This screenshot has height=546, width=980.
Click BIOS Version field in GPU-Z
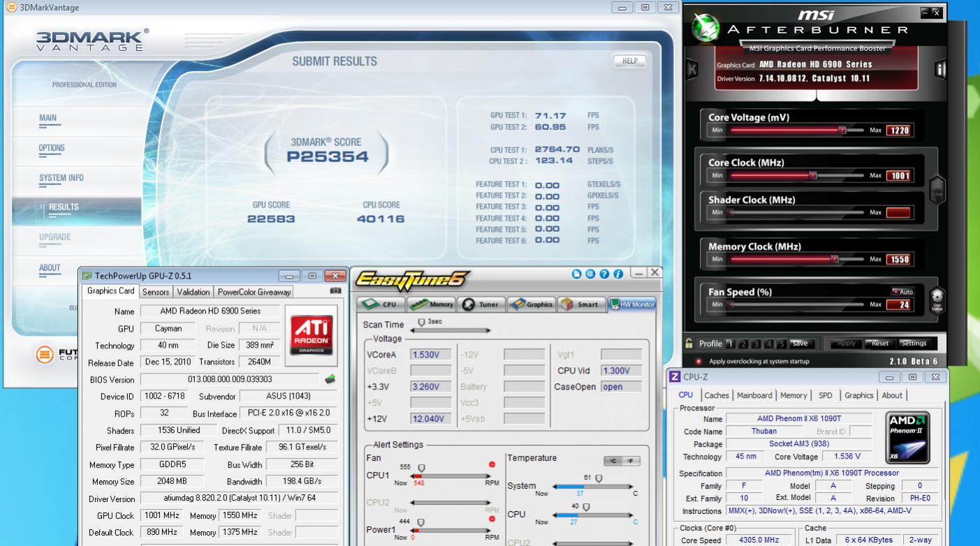coord(231,380)
